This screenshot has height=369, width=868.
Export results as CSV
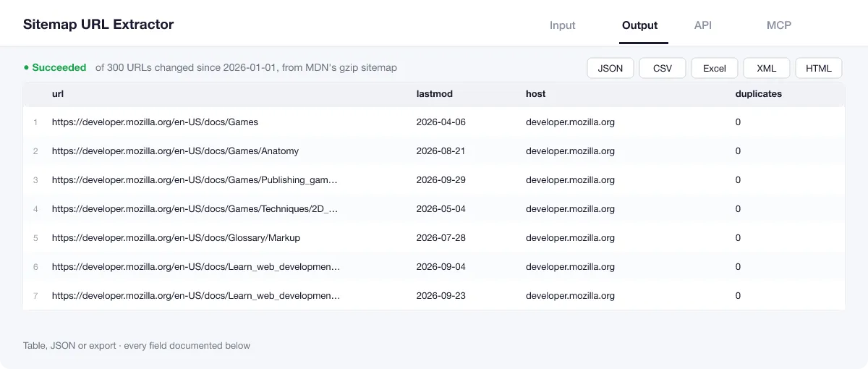pos(663,68)
